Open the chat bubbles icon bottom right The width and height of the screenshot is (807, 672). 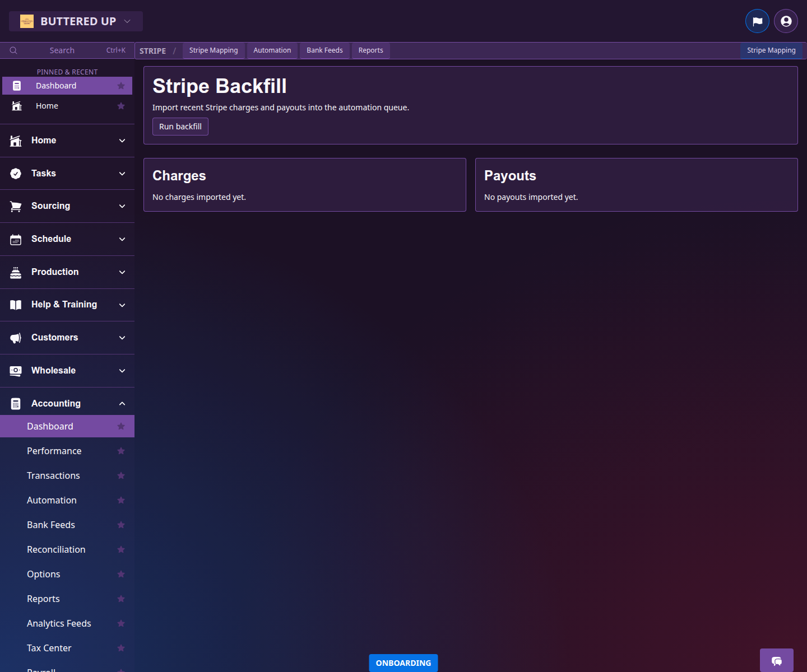[776, 661]
